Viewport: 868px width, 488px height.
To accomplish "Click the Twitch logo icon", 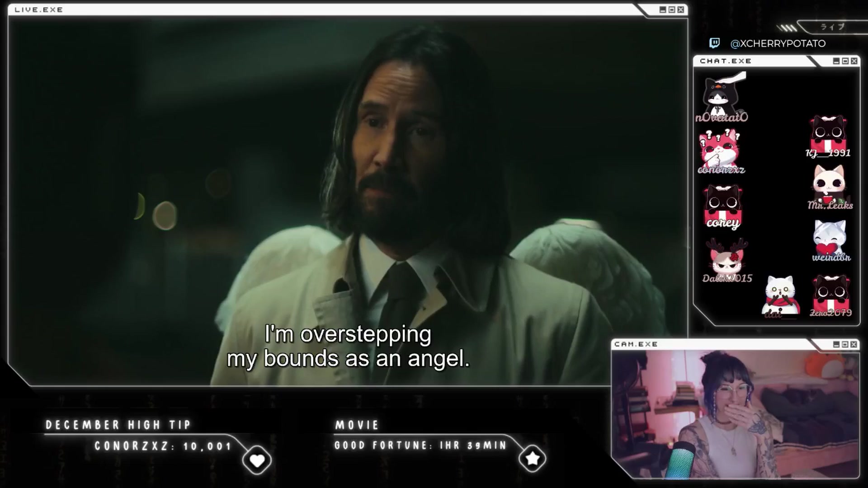I will 714,43.
